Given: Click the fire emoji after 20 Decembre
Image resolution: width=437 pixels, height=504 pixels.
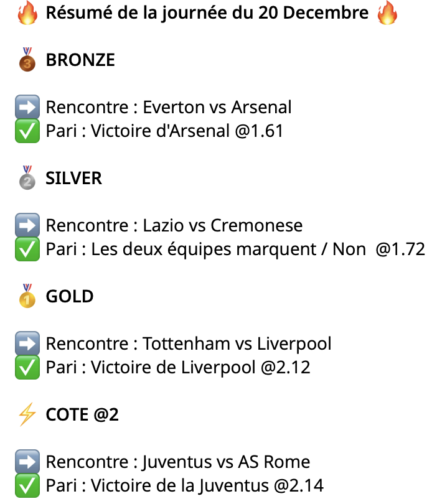Looking at the screenshot, I should [387, 13].
